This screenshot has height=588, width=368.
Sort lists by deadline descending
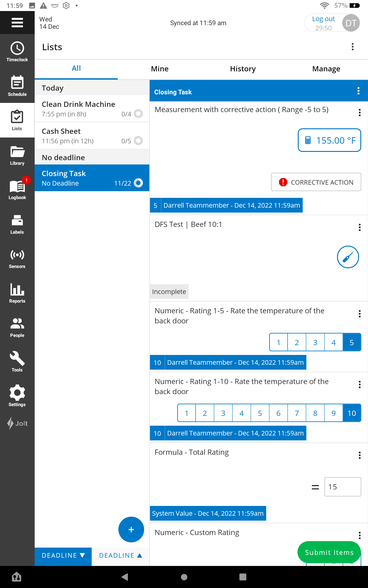(63, 556)
